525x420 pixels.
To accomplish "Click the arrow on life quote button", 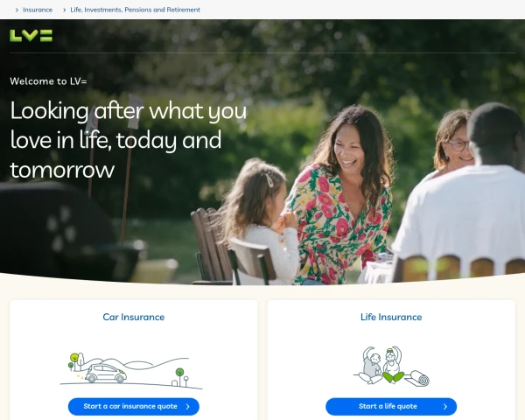I will click(445, 407).
